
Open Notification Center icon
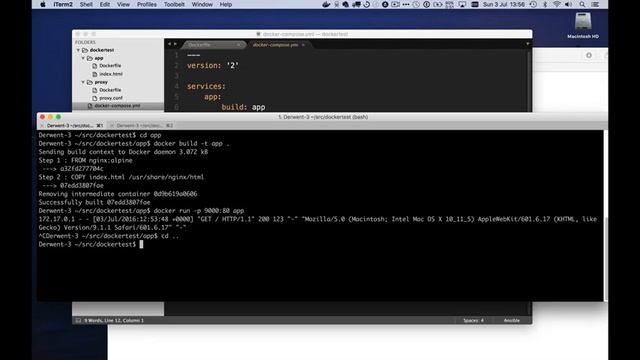pyautogui.click(x=596, y=4)
